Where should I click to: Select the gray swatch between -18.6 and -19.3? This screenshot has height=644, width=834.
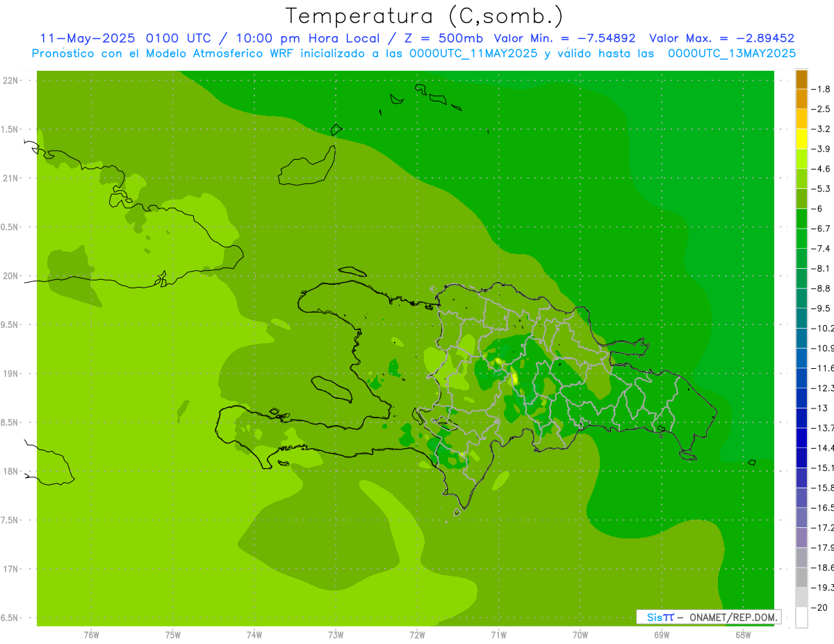click(x=801, y=577)
